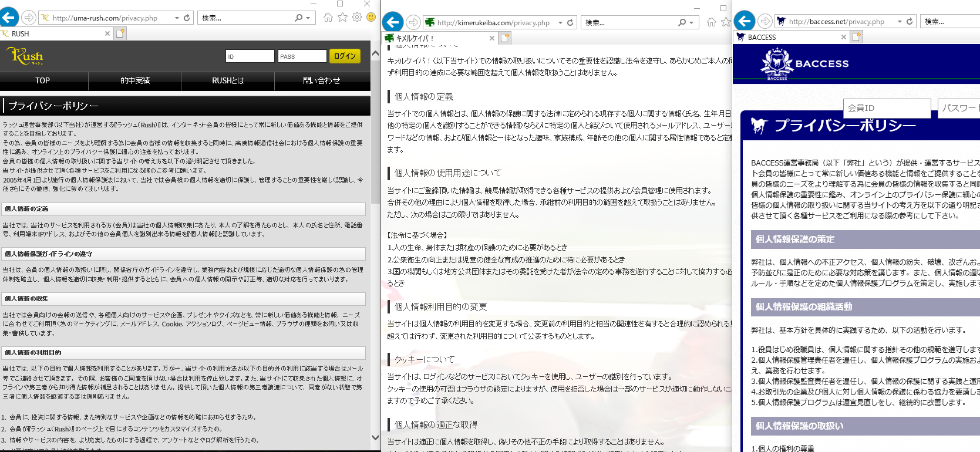Go forward in the uma-rush.com browser window

29,18
